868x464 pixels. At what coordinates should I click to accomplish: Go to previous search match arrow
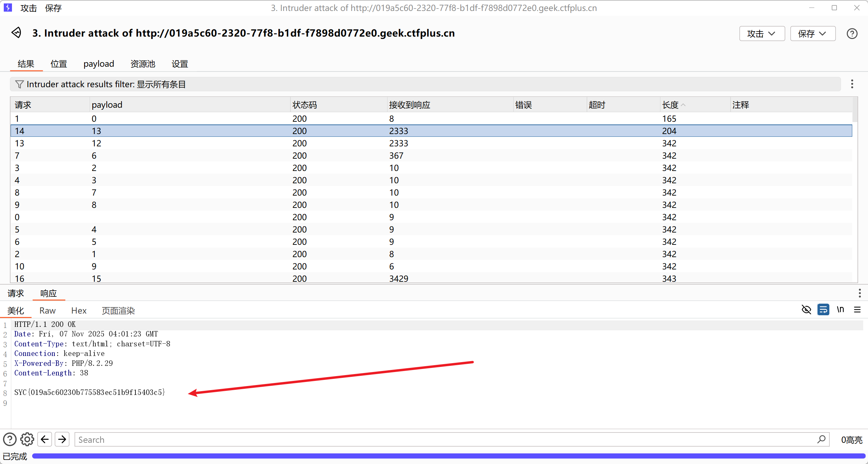point(45,439)
